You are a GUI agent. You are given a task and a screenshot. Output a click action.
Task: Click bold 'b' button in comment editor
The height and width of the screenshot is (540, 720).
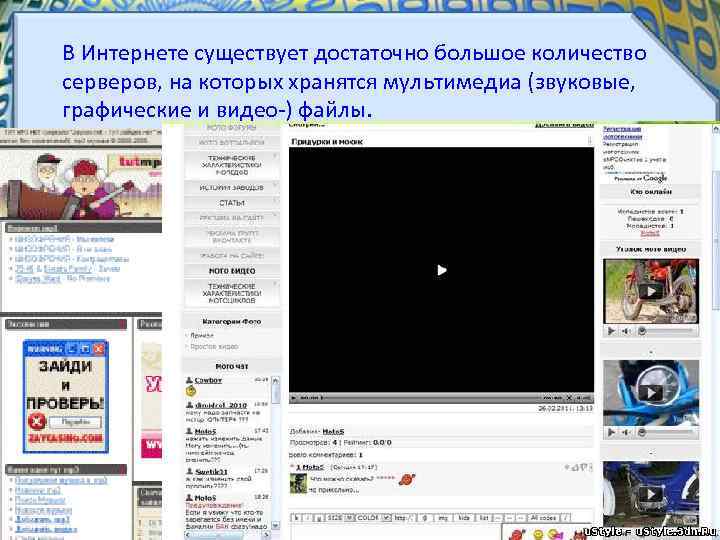coord(297,518)
